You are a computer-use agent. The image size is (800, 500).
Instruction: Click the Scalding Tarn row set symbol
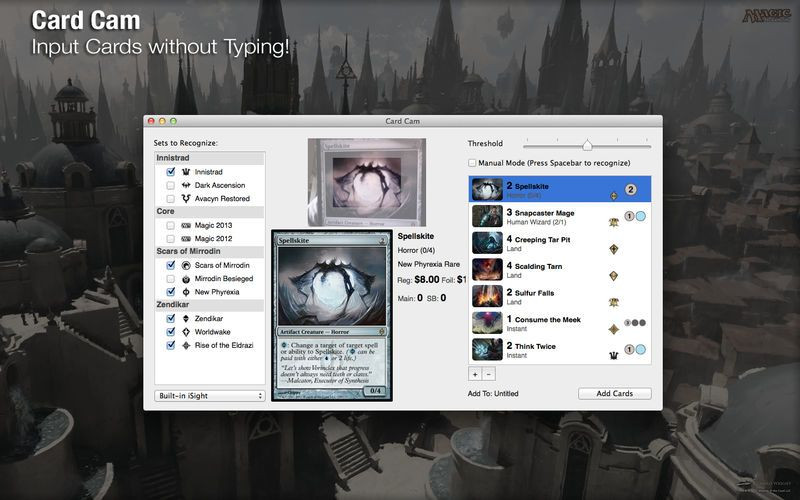[614, 276]
